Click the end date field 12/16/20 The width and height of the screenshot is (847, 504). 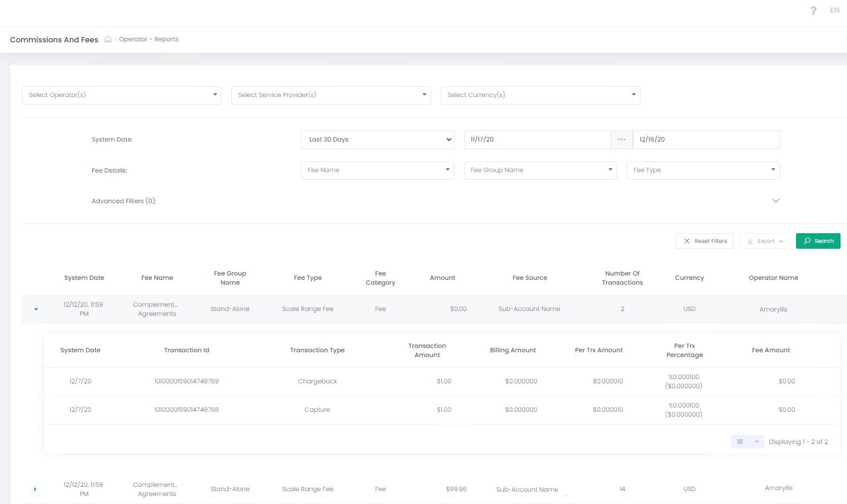[x=705, y=139]
